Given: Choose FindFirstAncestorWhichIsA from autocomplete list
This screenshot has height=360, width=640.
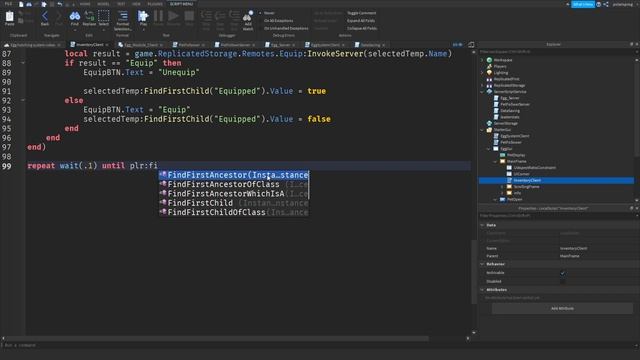Looking at the screenshot, I should click(x=234, y=194).
